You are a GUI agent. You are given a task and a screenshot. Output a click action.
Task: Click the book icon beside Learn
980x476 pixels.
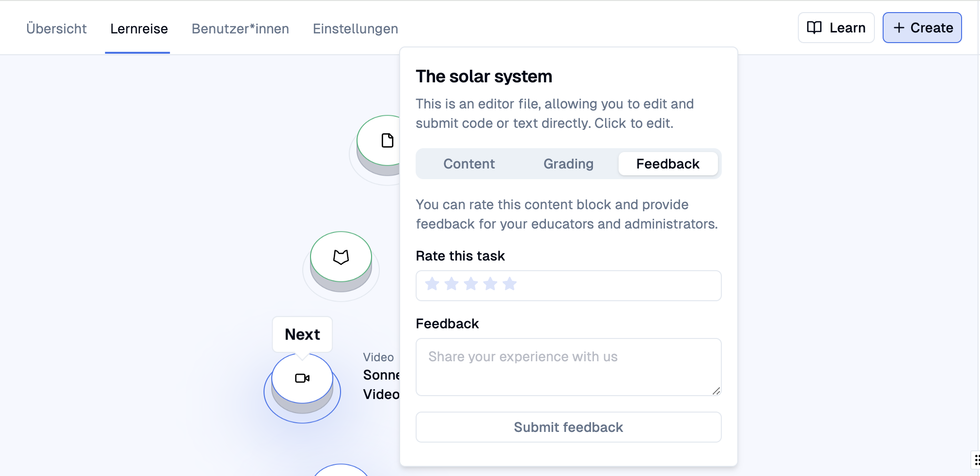click(x=814, y=28)
